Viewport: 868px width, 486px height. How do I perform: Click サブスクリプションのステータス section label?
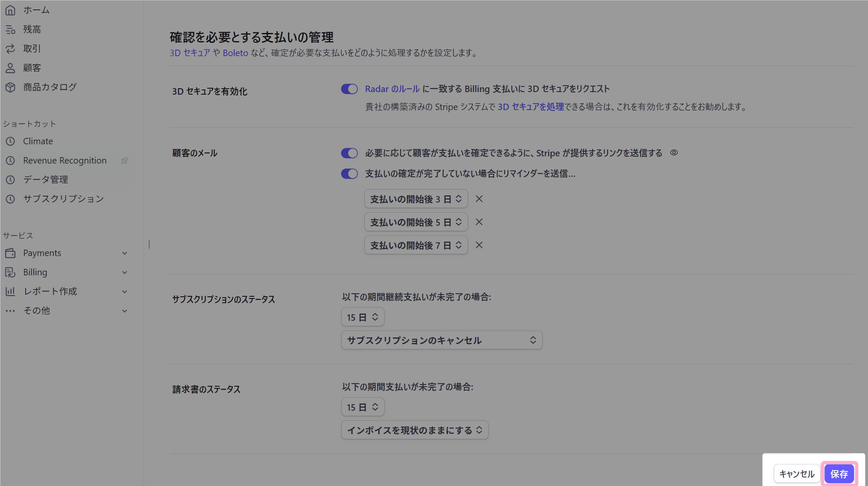click(x=224, y=299)
